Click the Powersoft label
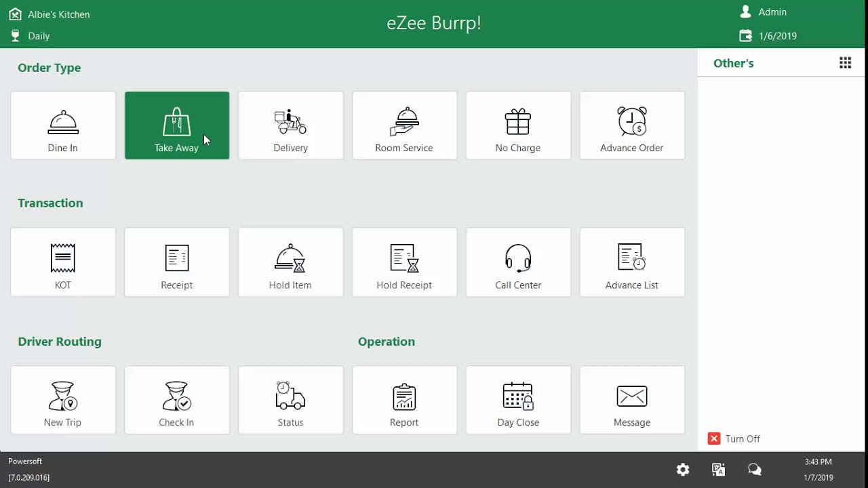 (25, 462)
